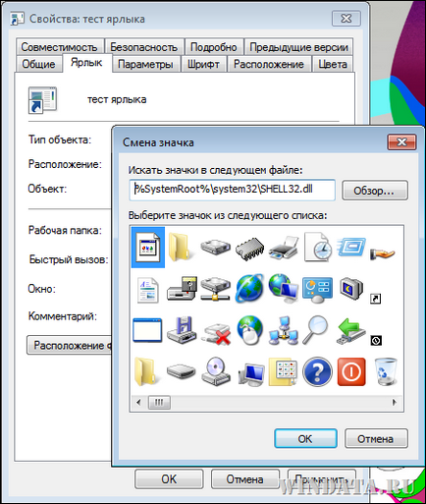The width and height of the screenshot is (426, 504).
Task: Choose the empty blue window icon
Action: [x=147, y=330]
